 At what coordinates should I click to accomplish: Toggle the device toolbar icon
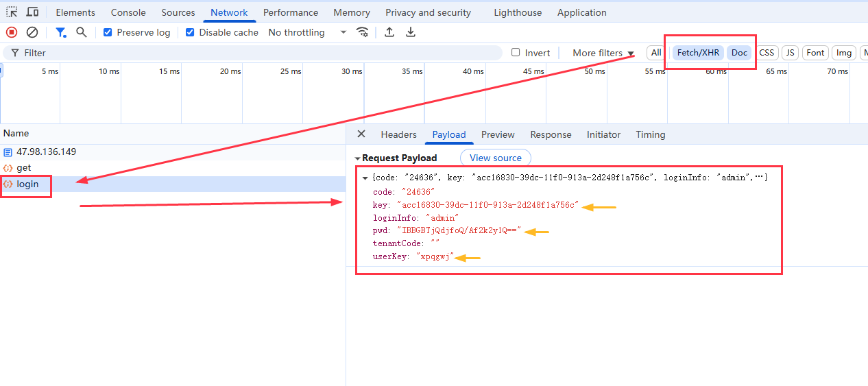[32, 12]
